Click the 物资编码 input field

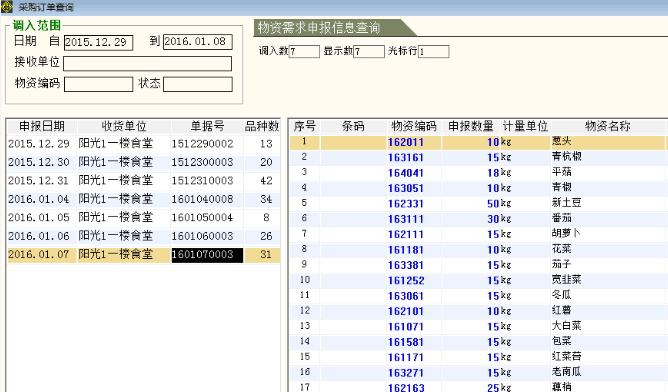click(98, 84)
